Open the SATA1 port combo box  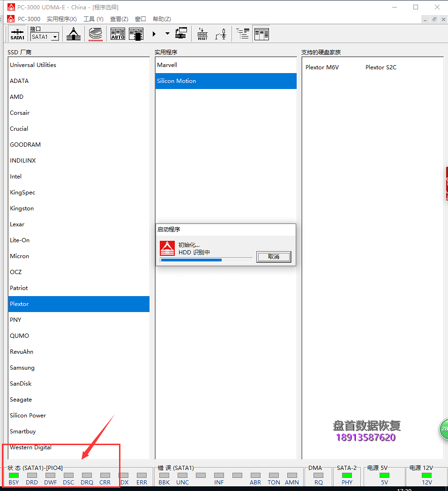click(45, 37)
